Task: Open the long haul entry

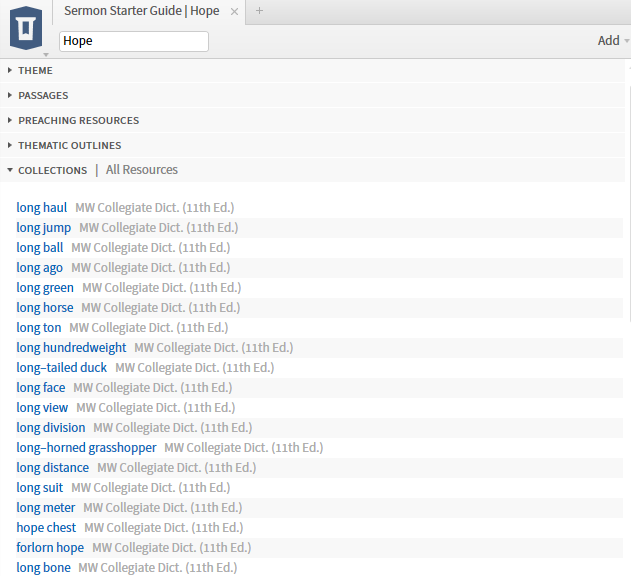Action: tap(41, 208)
